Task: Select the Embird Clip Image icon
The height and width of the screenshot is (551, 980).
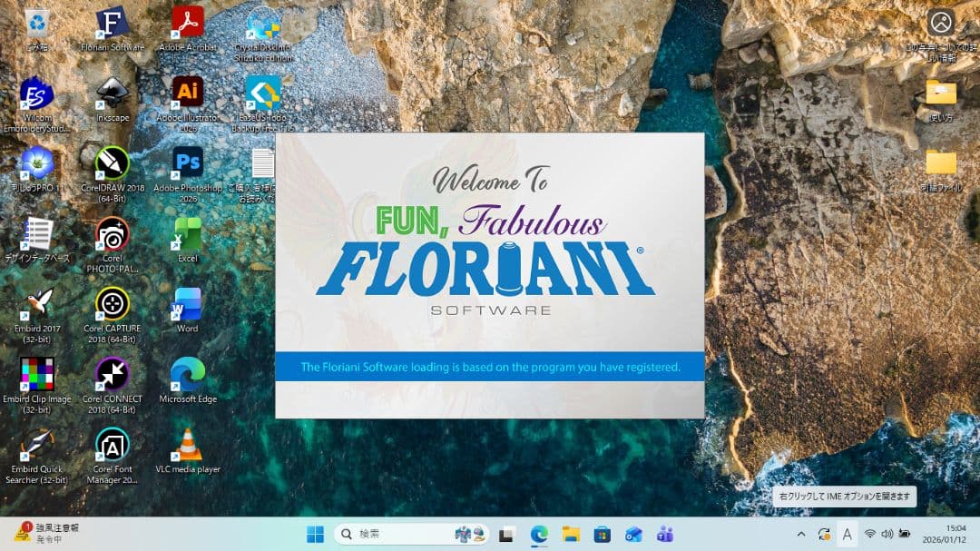Action: pos(37,374)
